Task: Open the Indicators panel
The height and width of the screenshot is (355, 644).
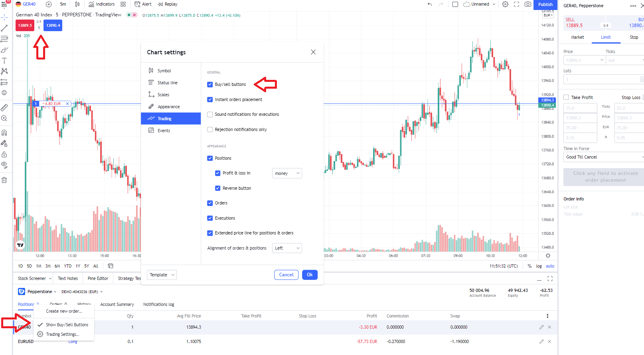Action: (x=101, y=4)
